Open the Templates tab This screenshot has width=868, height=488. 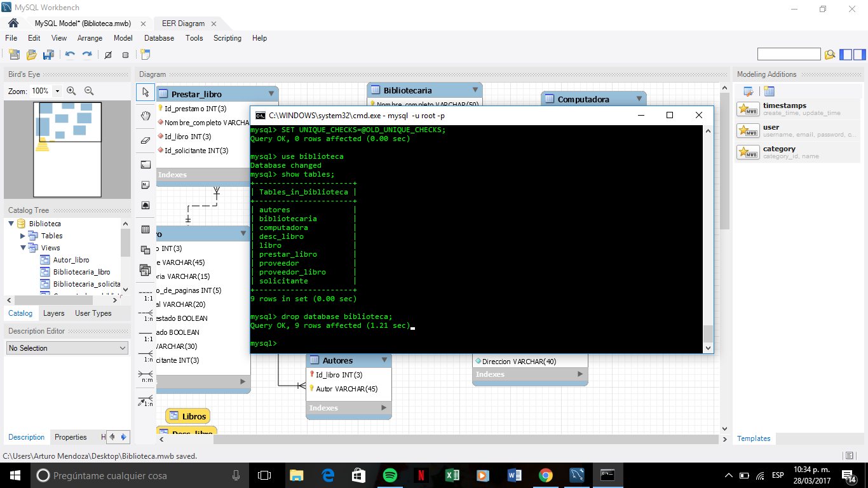tap(754, 438)
